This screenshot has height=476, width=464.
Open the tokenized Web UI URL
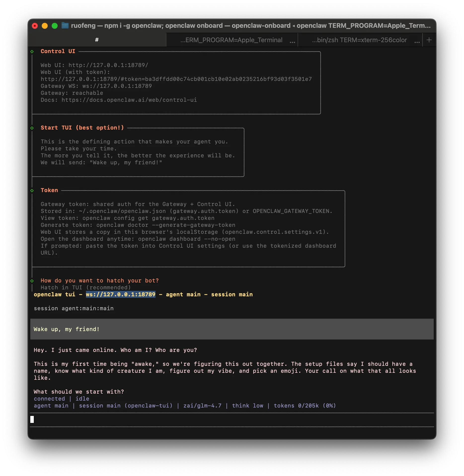176,79
